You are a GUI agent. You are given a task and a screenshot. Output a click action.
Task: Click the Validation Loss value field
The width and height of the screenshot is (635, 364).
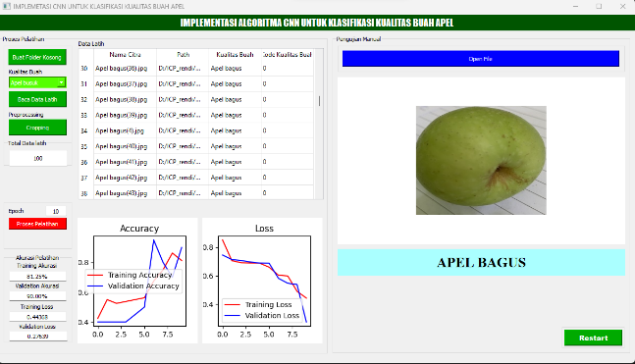pyautogui.click(x=37, y=337)
